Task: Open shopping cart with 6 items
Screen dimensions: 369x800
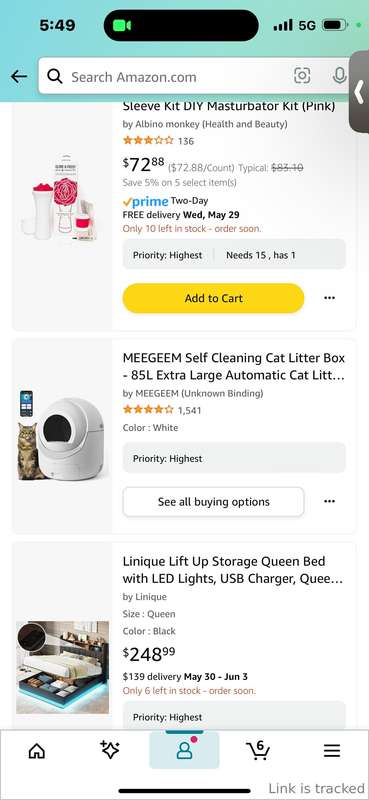Action: click(258, 749)
